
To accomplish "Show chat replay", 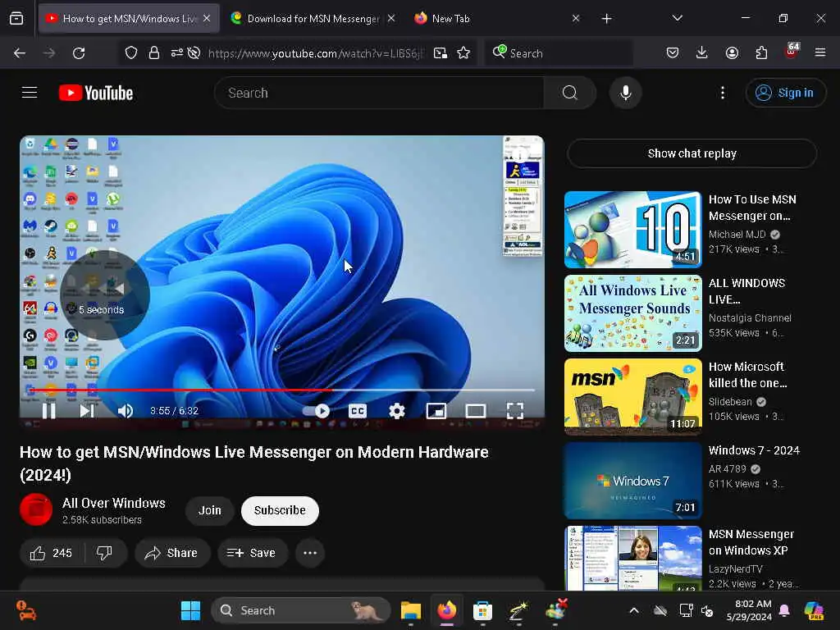I will 692,153.
